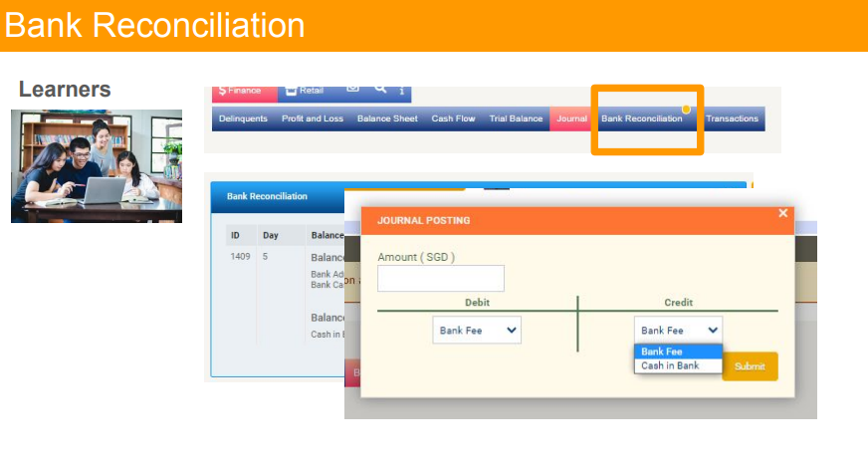868x465 pixels.
Task: Close the Journal Posting dialog
Action: coord(782,213)
